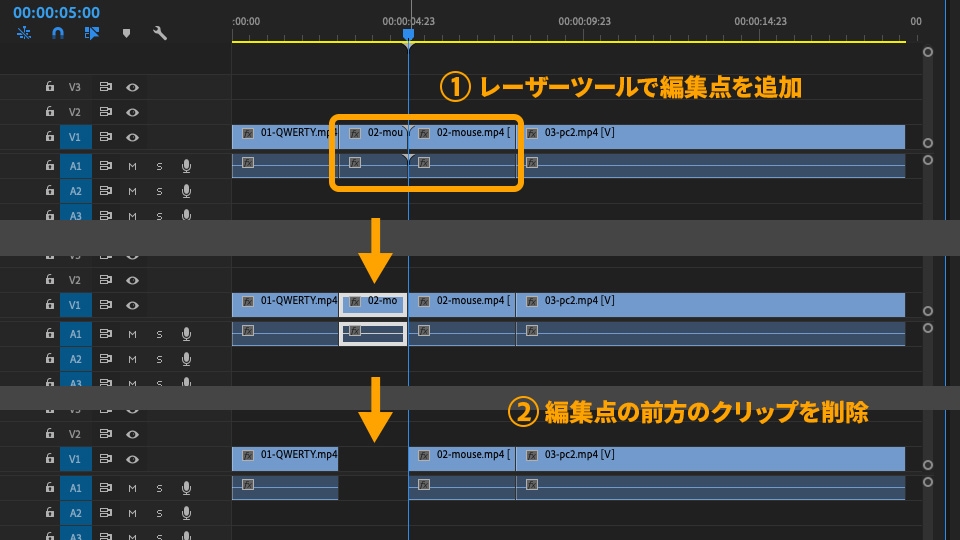Toggle the Linked Selection icon

(92, 33)
